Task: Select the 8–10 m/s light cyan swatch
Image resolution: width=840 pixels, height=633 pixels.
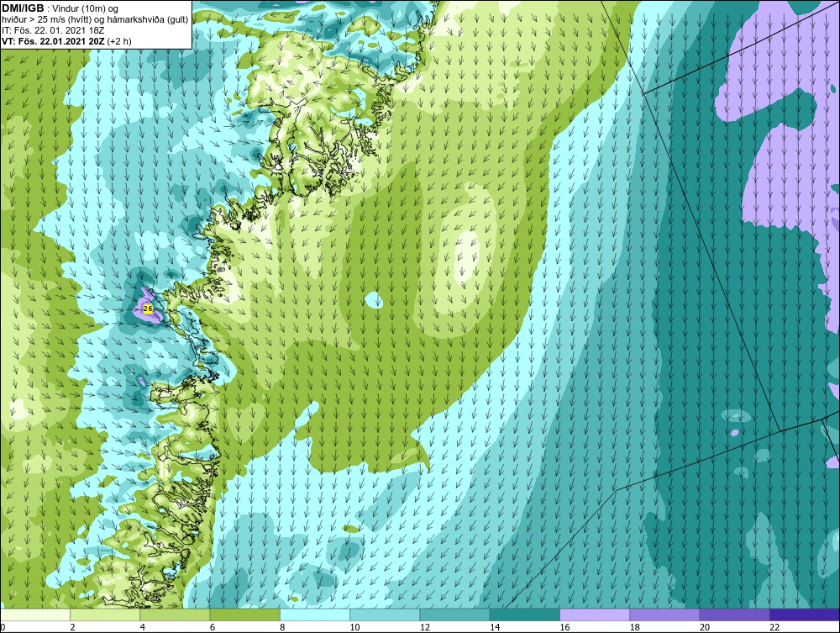Action: point(315,615)
